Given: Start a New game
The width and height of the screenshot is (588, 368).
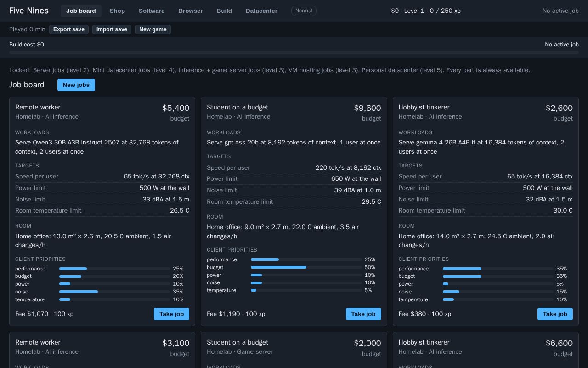Looking at the screenshot, I should tap(153, 29).
